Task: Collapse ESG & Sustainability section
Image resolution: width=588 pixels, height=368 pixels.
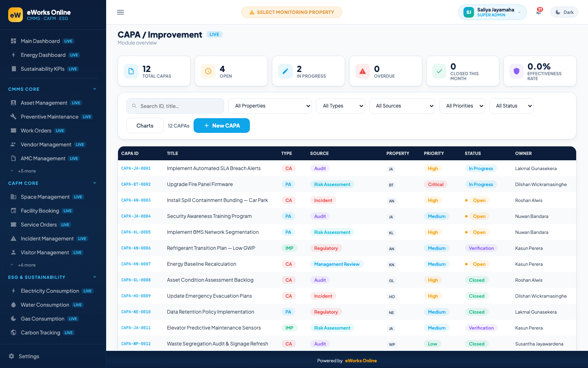Action: coord(53,277)
